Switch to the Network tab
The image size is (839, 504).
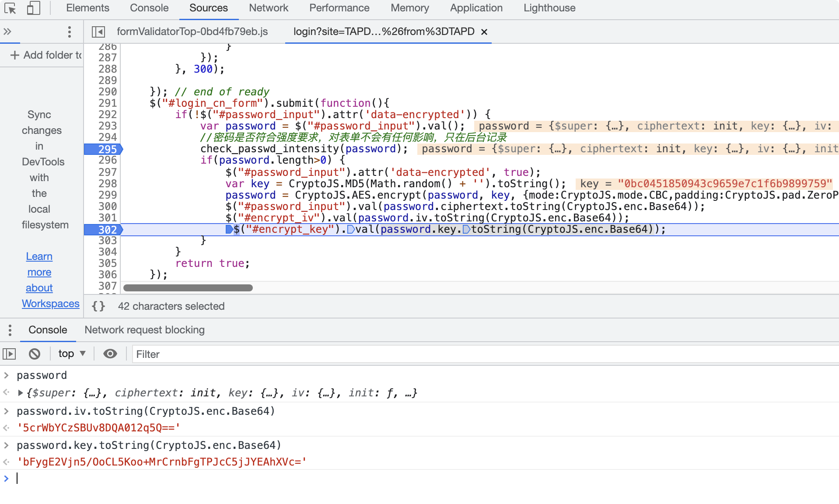click(268, 8)
